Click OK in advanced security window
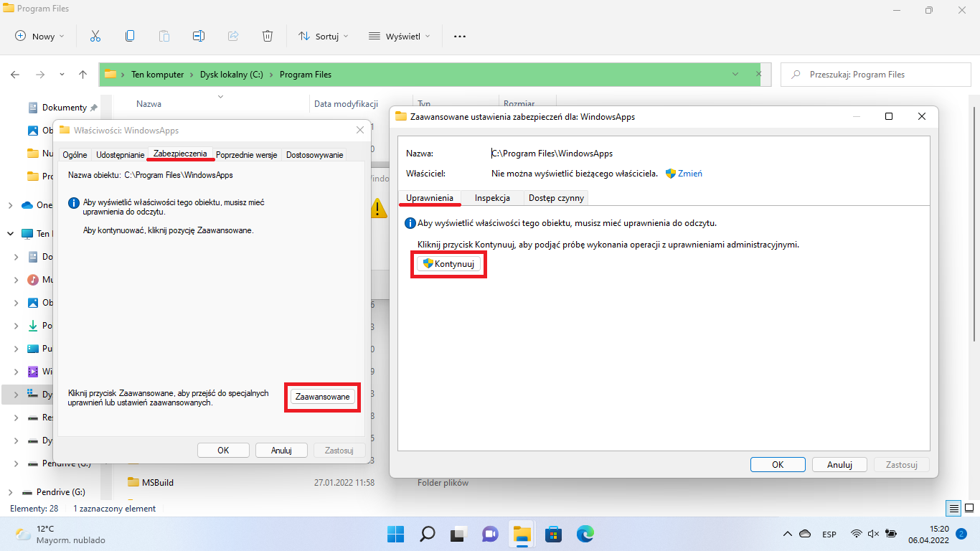This screenshot has width=980, height=551. [778, 465]
